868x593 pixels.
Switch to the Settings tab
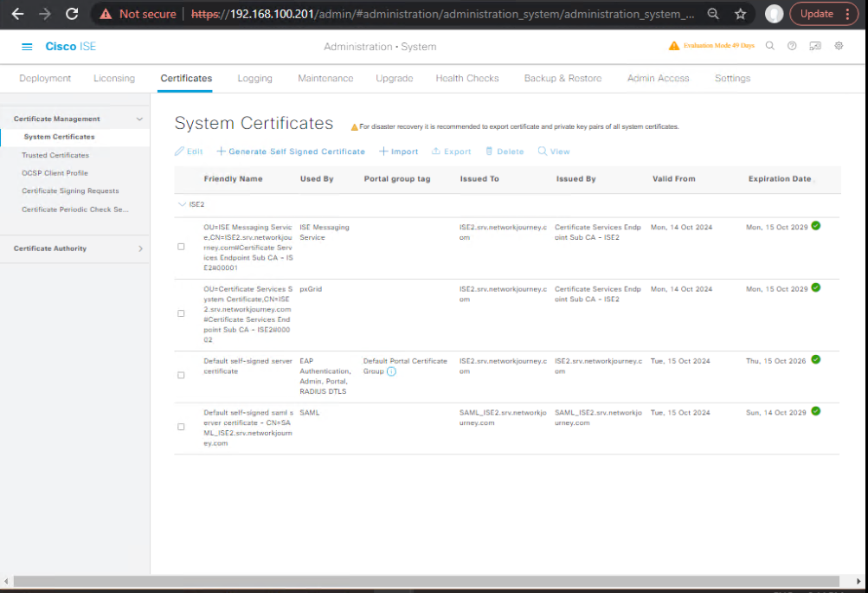[x=732, y=78]
